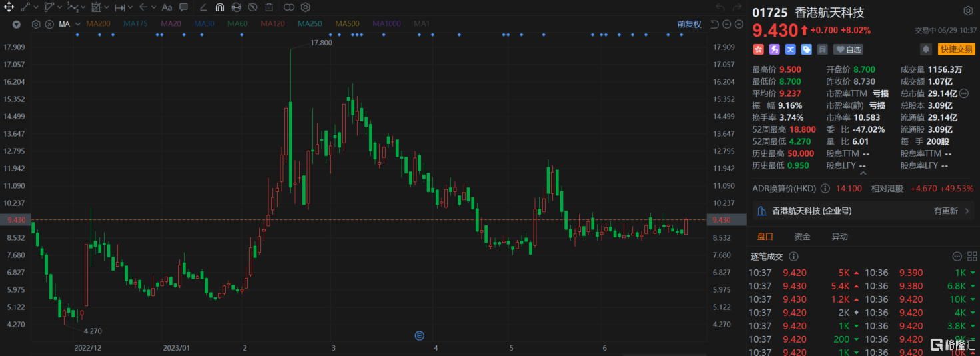Switch to the 盘口 tab

[x=765, y=237]
